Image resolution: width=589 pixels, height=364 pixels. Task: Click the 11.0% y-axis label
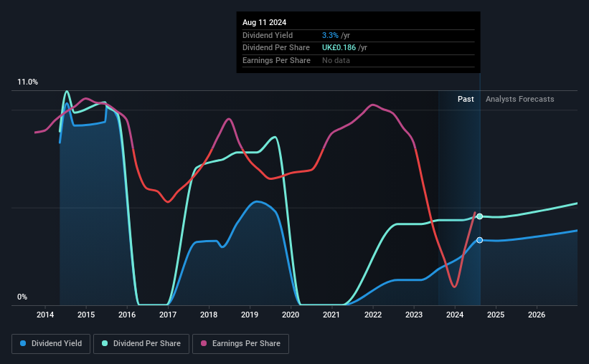click(27, 82)
